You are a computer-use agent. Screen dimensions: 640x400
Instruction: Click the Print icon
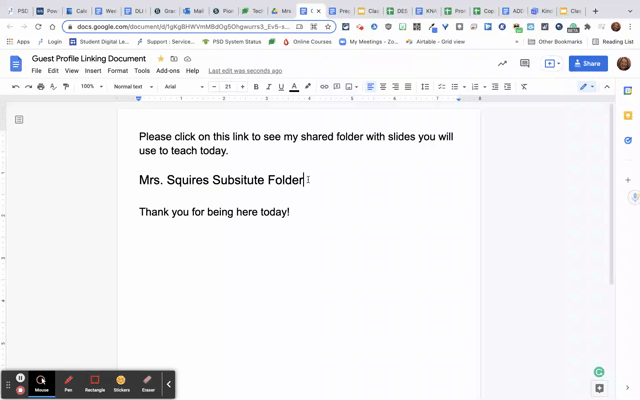pyautogui.click(x=41, y=87)
